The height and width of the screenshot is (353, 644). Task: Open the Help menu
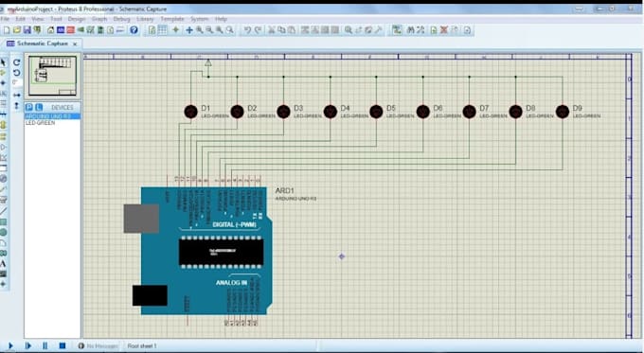[x=221, y=19]
